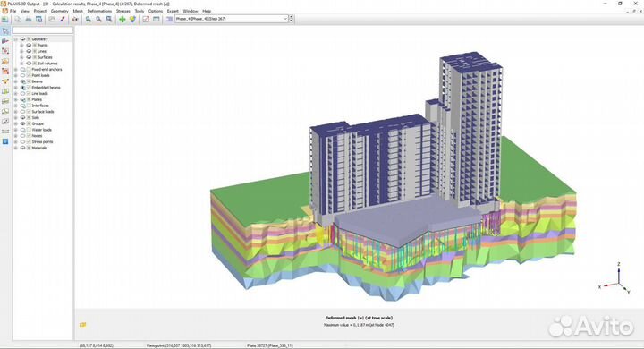644x349 pixels.
Task: Select the Surfaces tree item label
Action: [x=45, y=57]
